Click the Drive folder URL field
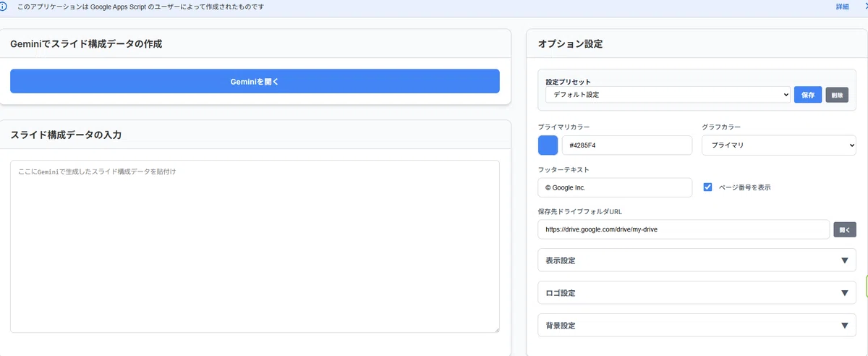 tap(684, 229)
